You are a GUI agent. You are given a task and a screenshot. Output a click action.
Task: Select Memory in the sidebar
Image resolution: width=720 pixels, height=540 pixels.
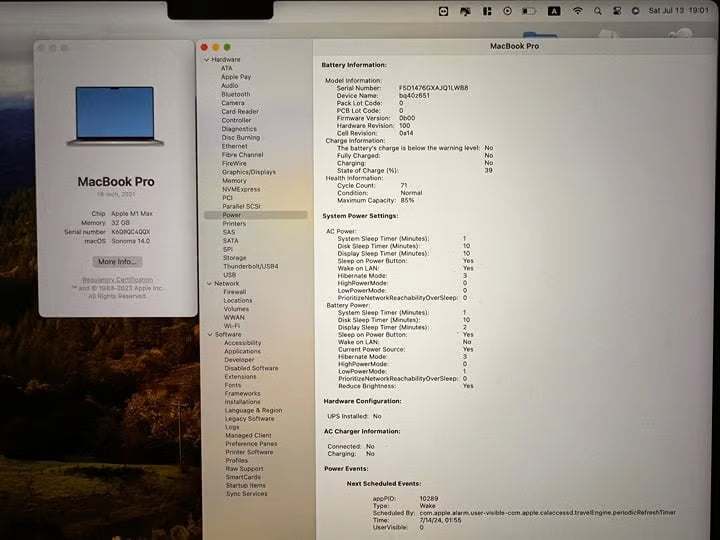[x=234, y=181]
